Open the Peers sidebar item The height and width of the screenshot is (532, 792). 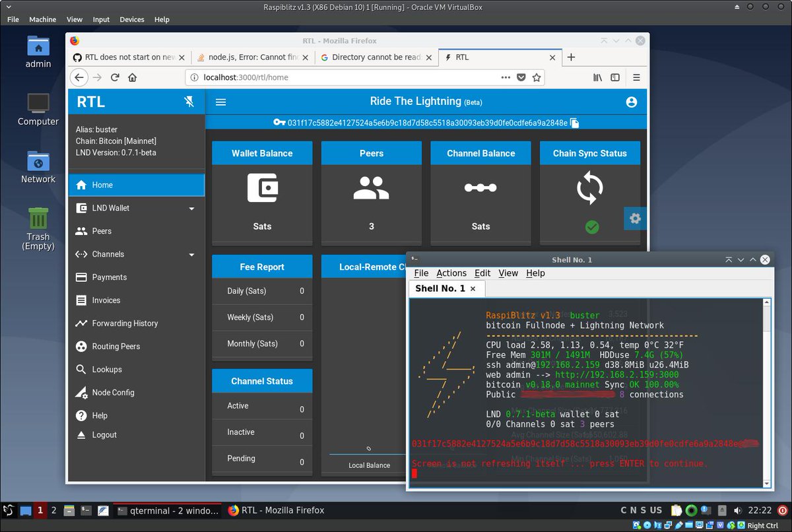[x=137, y=231]
